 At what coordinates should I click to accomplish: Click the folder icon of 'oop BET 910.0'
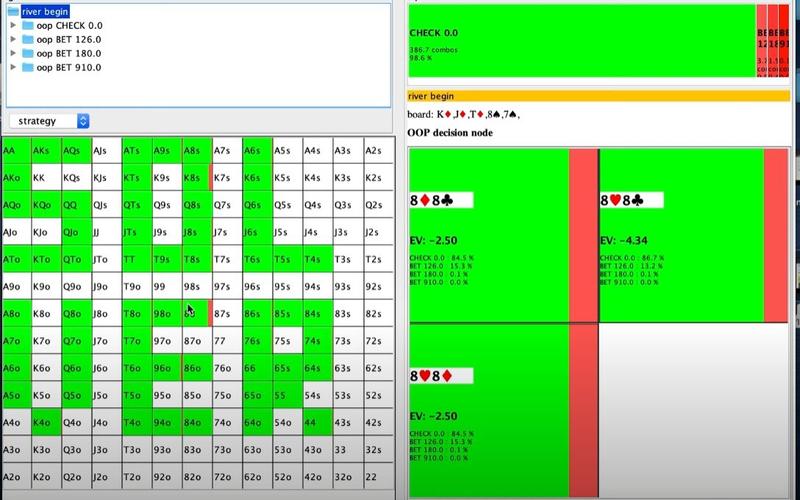(28, 67)
